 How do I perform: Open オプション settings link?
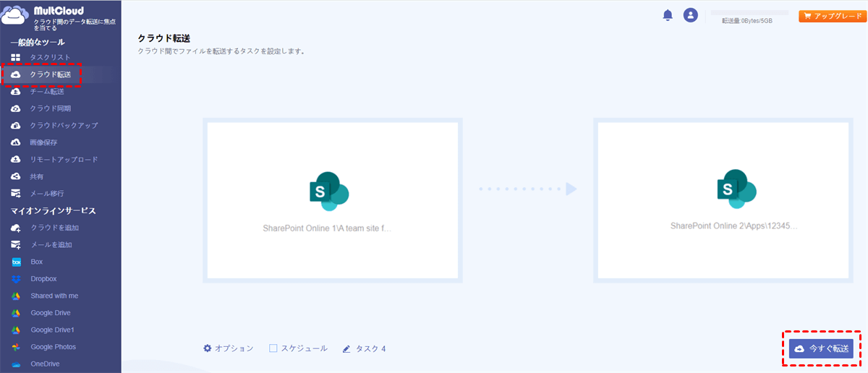[x=229, y=348]
